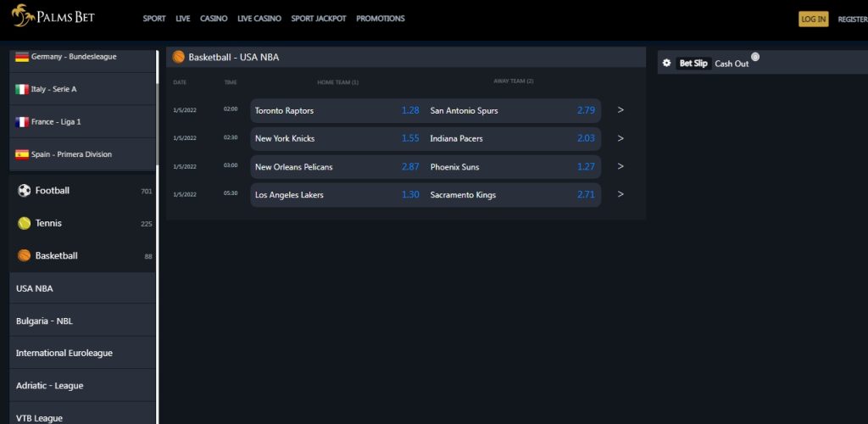Expand the Tennis sport category

[82, 223]
